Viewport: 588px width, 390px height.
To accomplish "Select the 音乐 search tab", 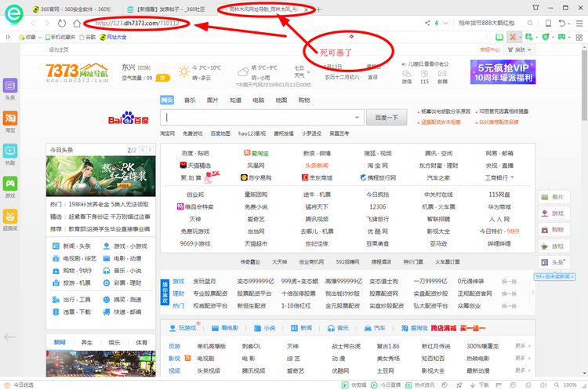I will tap(191, 100).
